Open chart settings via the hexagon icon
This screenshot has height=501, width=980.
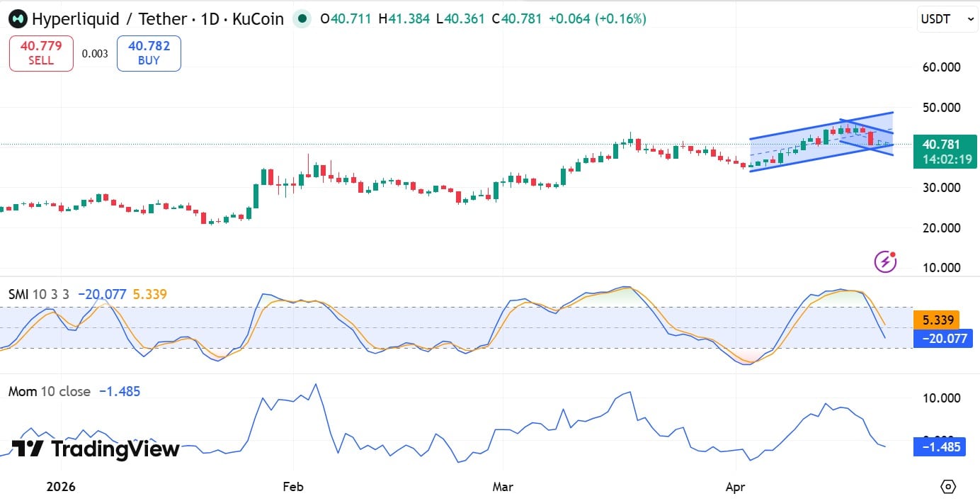[x=950, y=488]
